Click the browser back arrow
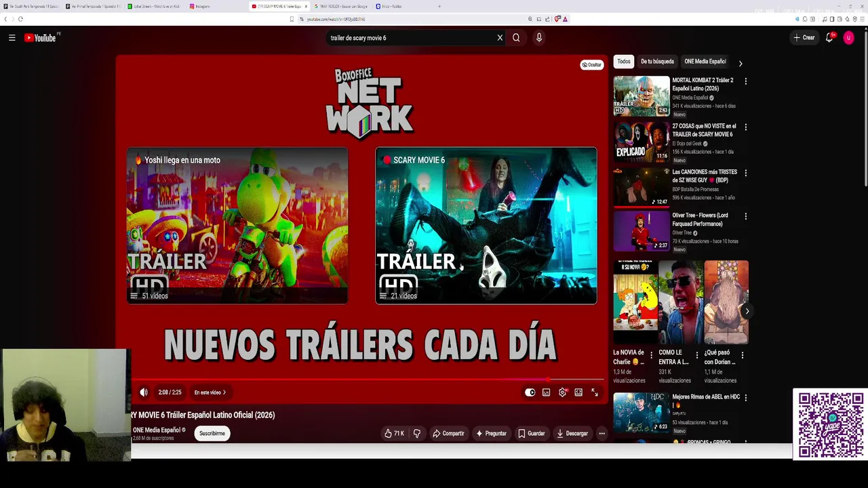Screen dimensions: 868x488 click(5, 19)
